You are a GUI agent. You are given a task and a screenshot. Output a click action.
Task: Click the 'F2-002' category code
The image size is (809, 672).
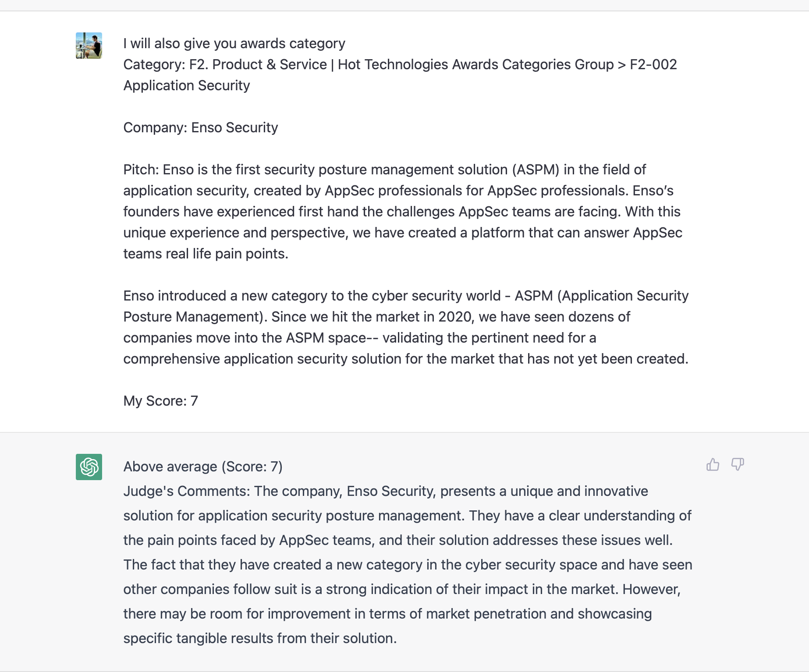(653, 64)
